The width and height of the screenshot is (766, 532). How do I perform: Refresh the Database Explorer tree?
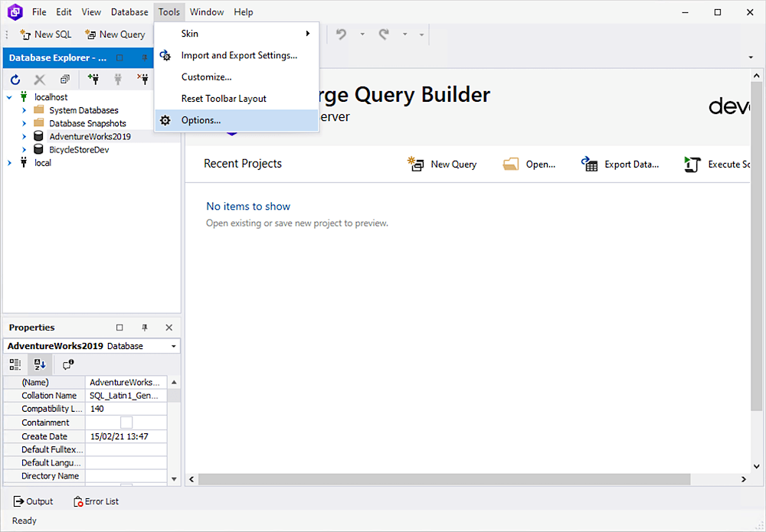(15, 79)
